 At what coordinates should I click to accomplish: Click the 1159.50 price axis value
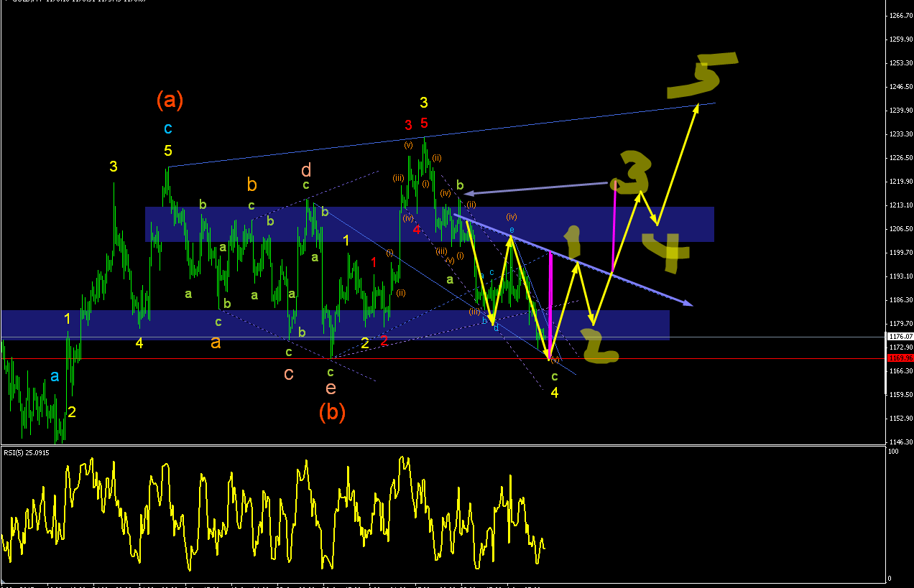click(901, 394)
